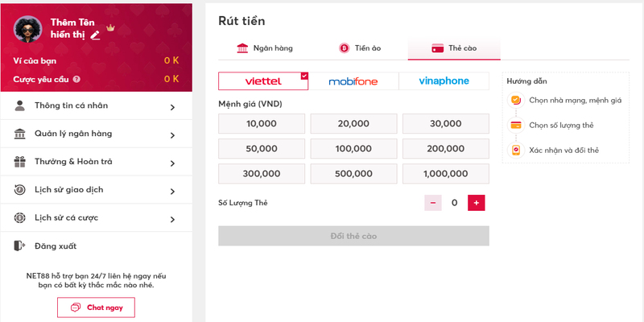The height and width of the screenshot is (322, 644).
Task: Click the checkmark on the Viettel option
Action: click(304, 76)
